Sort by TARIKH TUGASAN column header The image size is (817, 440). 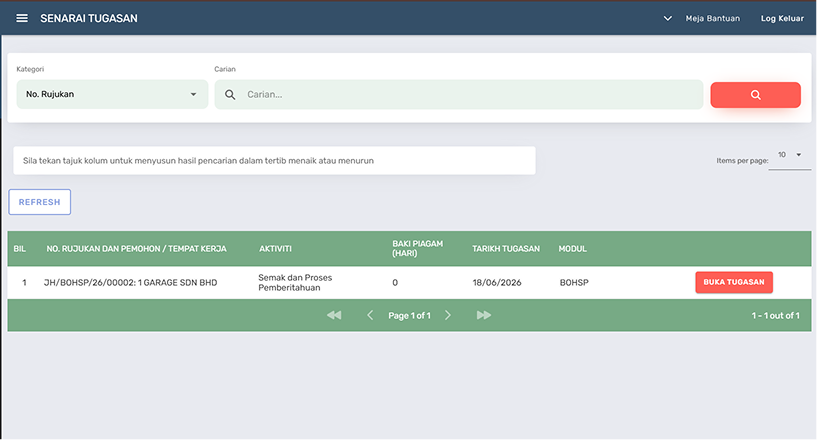(506, 249)
